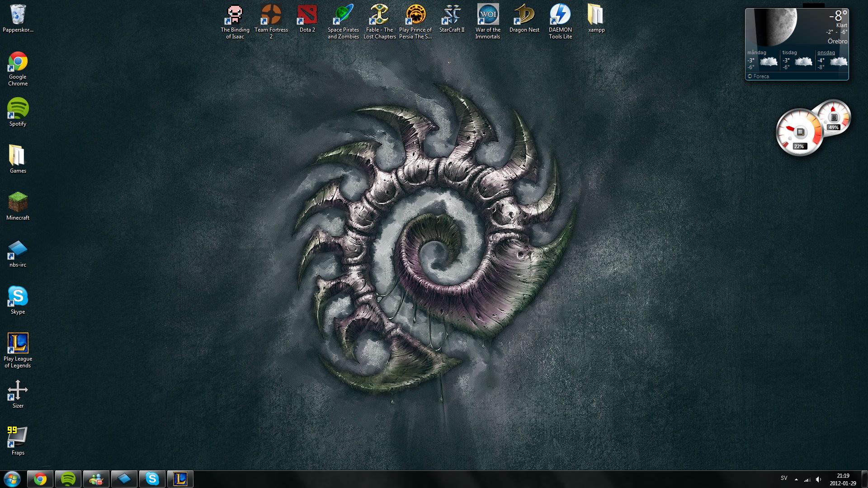The width and height of the screenshot is (868, 488).
Task: Click the memory meter dial showing 49%
Action: 835,117
